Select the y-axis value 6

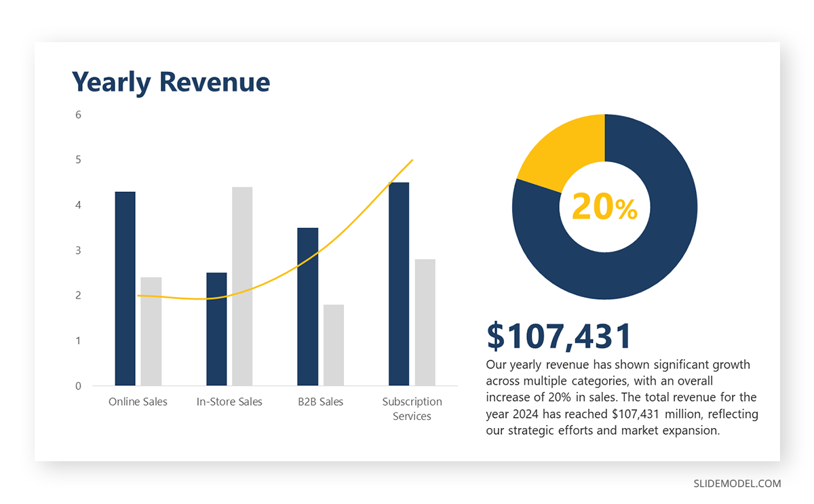tap(78, 115)
